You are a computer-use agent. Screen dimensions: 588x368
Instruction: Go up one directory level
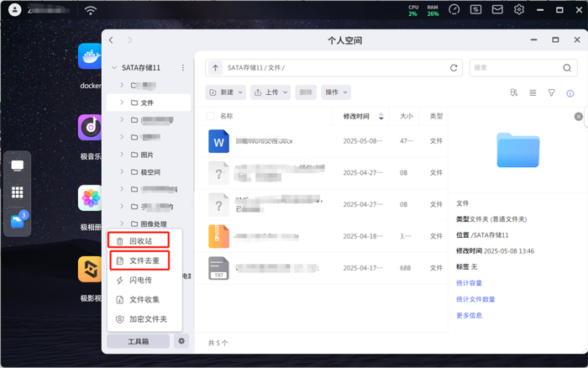pyautogui.click(x=215, y=68)
